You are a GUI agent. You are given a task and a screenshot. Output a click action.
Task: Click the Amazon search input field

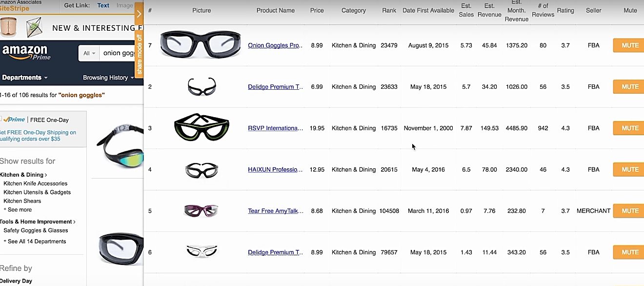tap(117, 53)
